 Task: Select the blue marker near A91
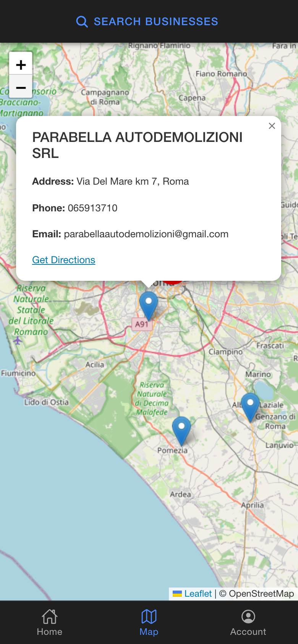[x=148, y=306]
